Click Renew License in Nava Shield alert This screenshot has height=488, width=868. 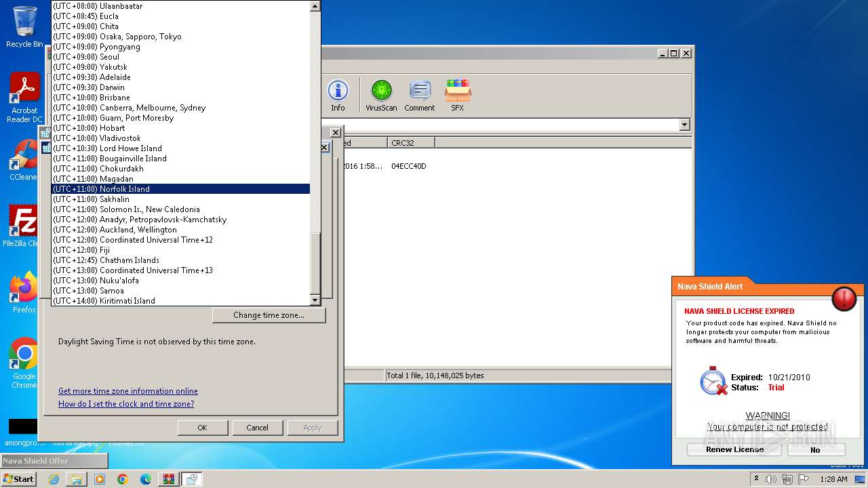(734, 449)
